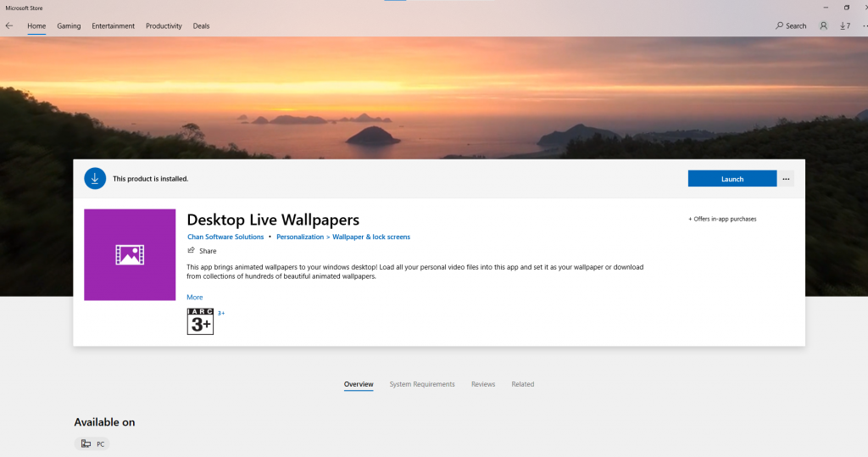
Task: Open the Chan Software Solutions publisher link
Action: click(x=225, y=237)
